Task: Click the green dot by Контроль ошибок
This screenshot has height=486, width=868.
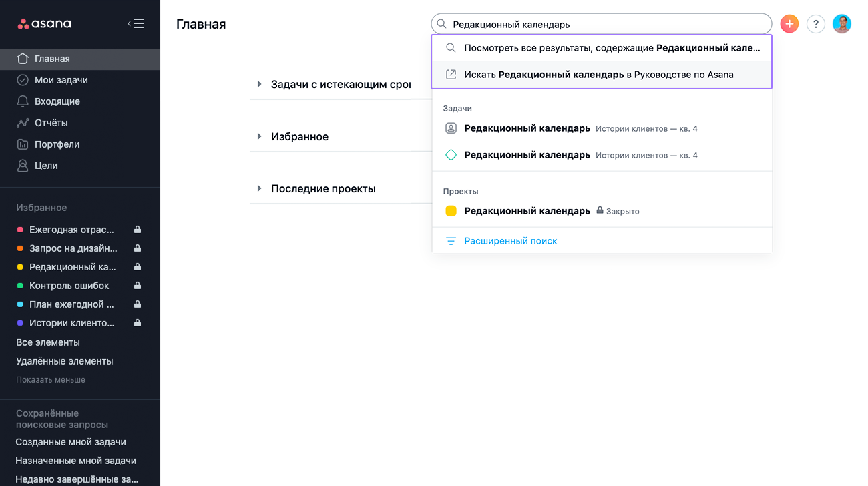Action: tap(20, 286)
